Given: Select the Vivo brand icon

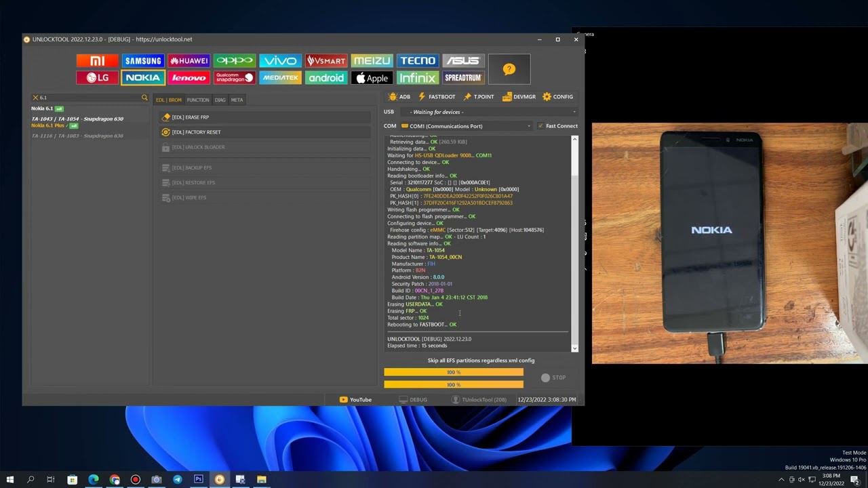Looking at the screenshot, I should pos(281,61).
